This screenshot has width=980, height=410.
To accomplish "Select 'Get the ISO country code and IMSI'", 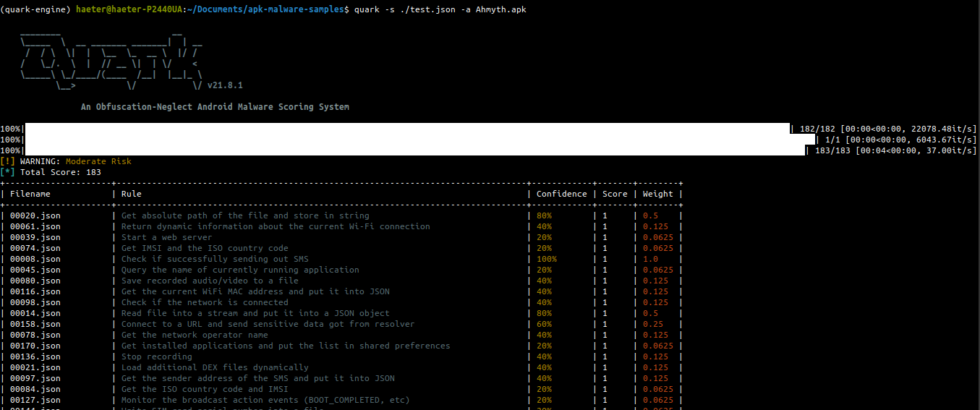I will pyautogui.click(x=205, y=389).
